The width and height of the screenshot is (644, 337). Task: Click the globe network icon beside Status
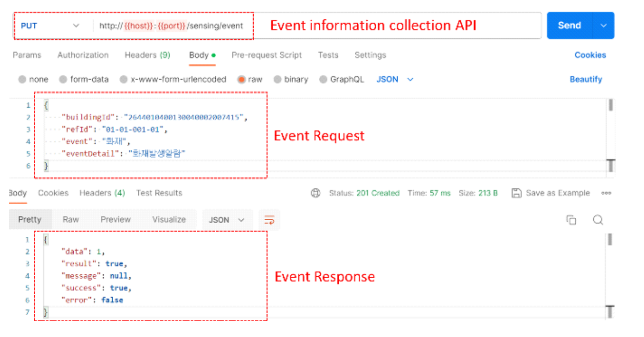pyautogui.click(x=316, y=193)
